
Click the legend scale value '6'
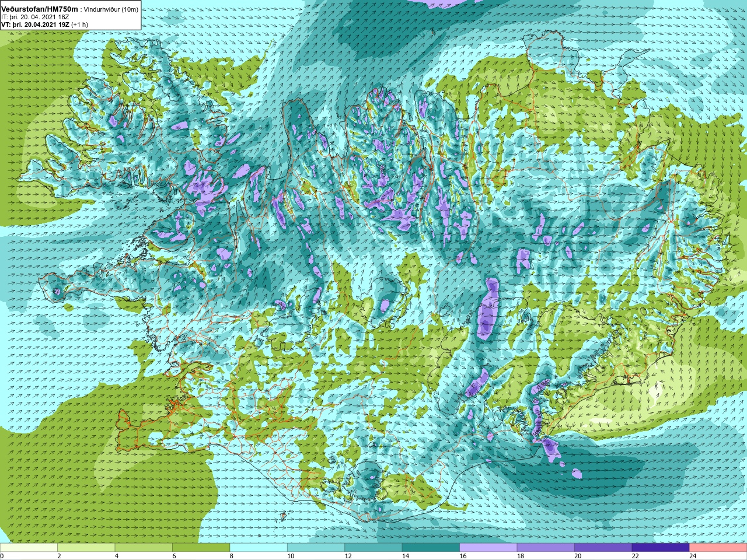pyautogui.click(x=174, y=556)
